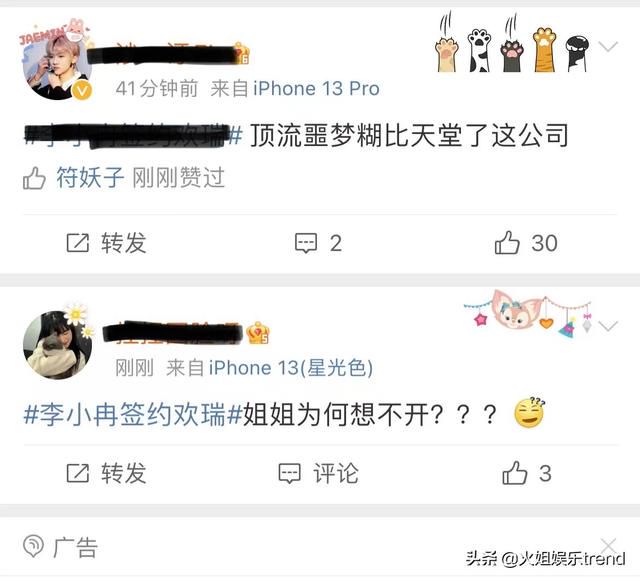Like the first post with 30 likes
This screenshot has height=581, width=640.
coord(526,243)
